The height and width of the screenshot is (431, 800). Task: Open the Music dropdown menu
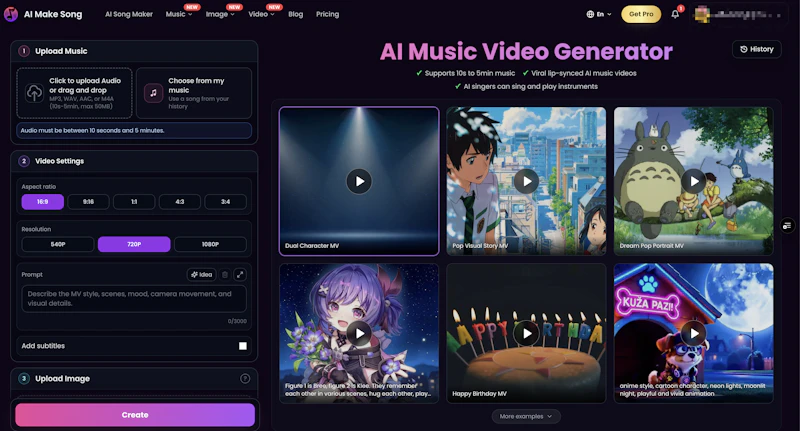179,14
